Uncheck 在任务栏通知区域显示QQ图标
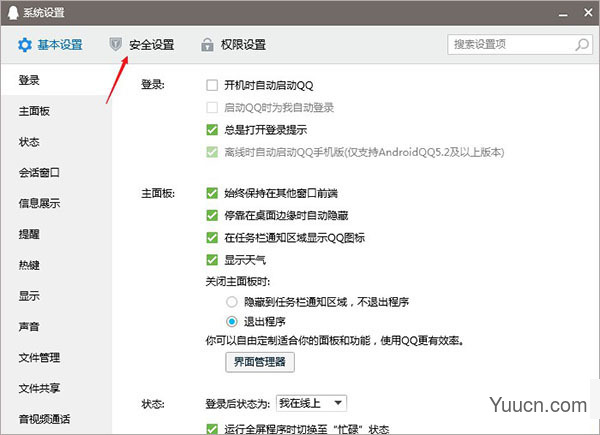The width and height of the screenshot is (600, 435). 212,238
